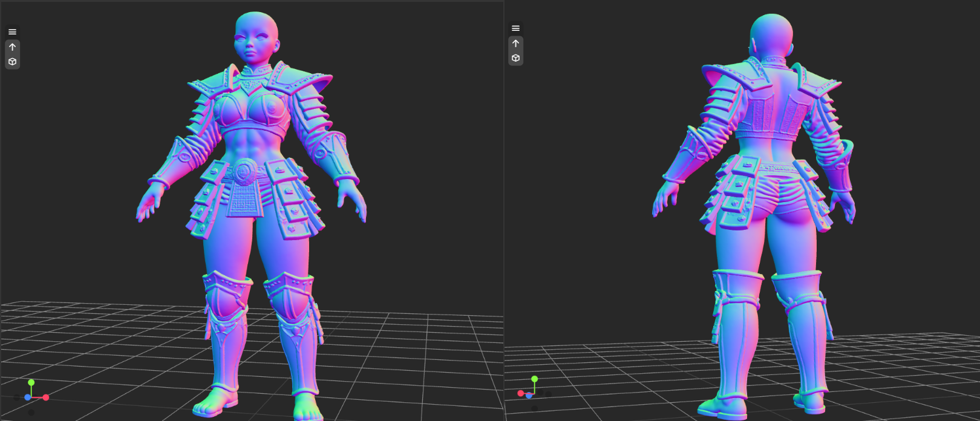Click cube view icon in left viewport
The width and height of the screenshot is (980, 421).
point(12,62)
